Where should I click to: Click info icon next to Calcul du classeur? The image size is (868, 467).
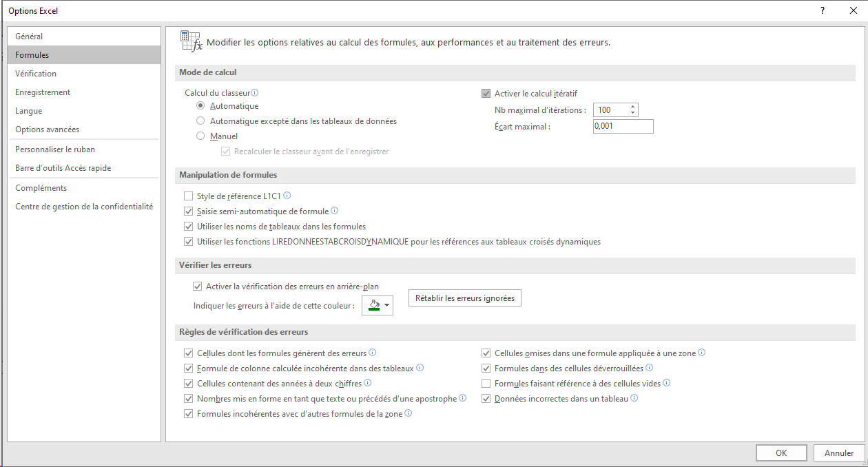coord(254,92)
